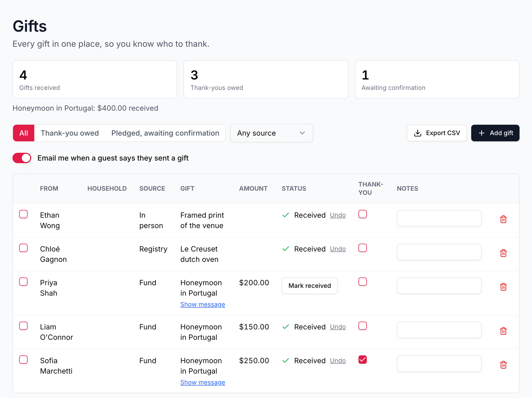Click notes field for Sofia Marchetti
The width and height of the screenshot is (532, 398).
[439, 364]
